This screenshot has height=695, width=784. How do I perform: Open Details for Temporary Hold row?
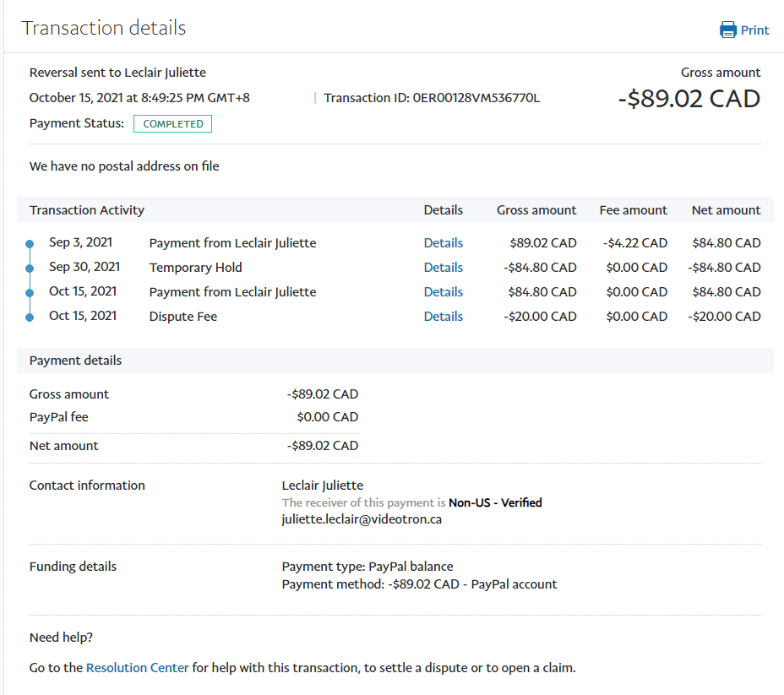[443, 268]
